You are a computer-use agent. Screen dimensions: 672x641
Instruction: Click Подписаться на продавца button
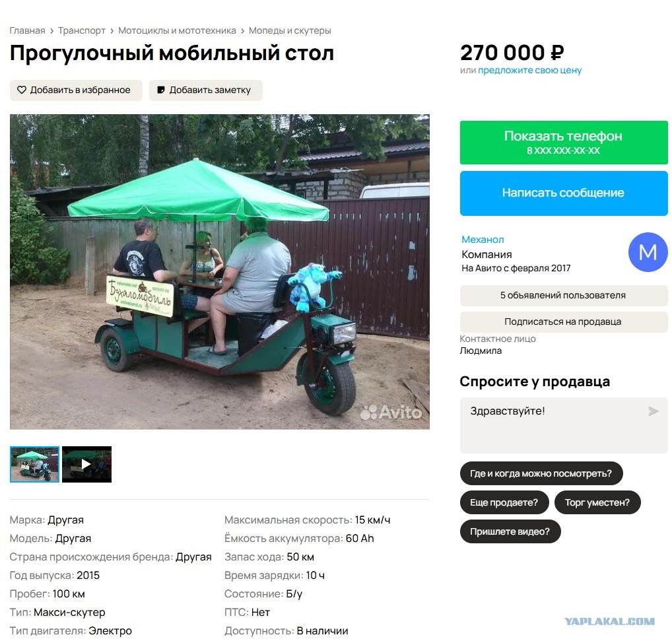564,321
